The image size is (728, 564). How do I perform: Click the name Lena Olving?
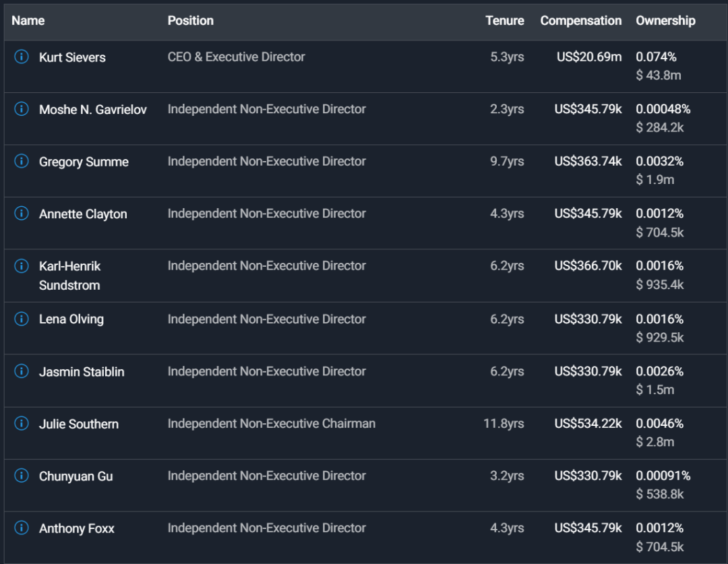(71, 319)
